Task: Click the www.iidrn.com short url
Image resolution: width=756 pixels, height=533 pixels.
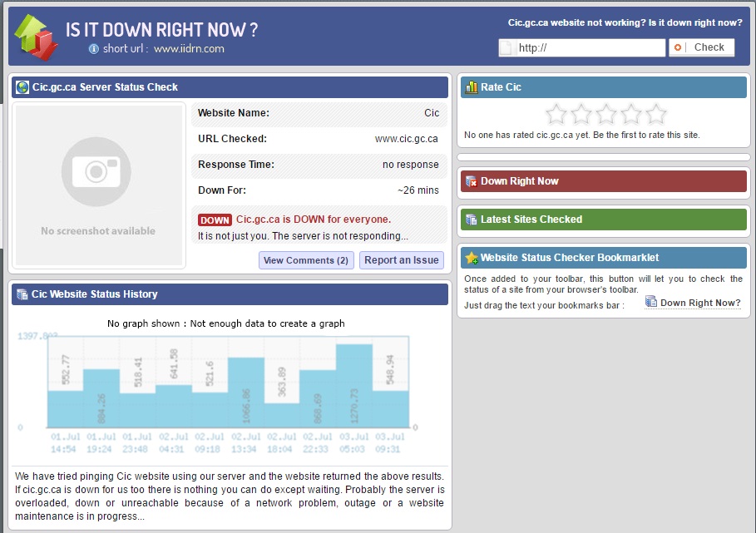Action: (189, 49)
